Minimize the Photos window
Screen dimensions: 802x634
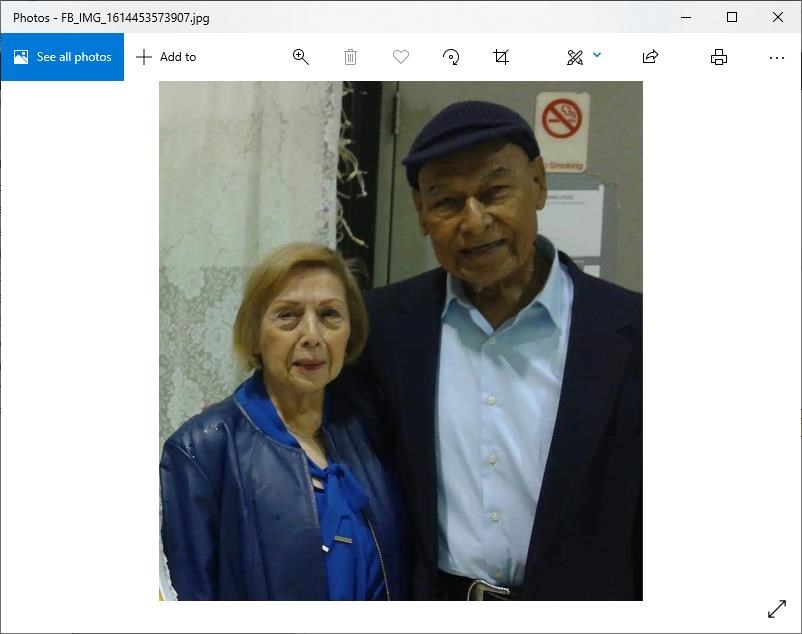[685, 17]
